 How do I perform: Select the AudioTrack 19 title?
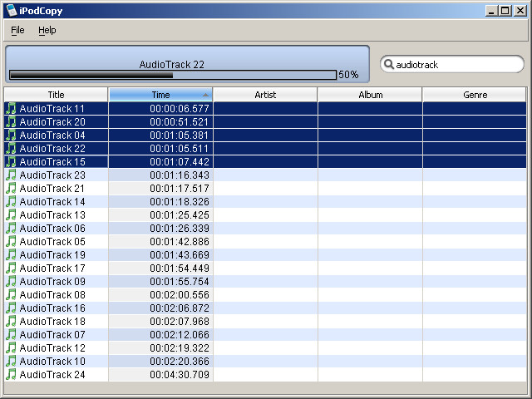point(52,255)
